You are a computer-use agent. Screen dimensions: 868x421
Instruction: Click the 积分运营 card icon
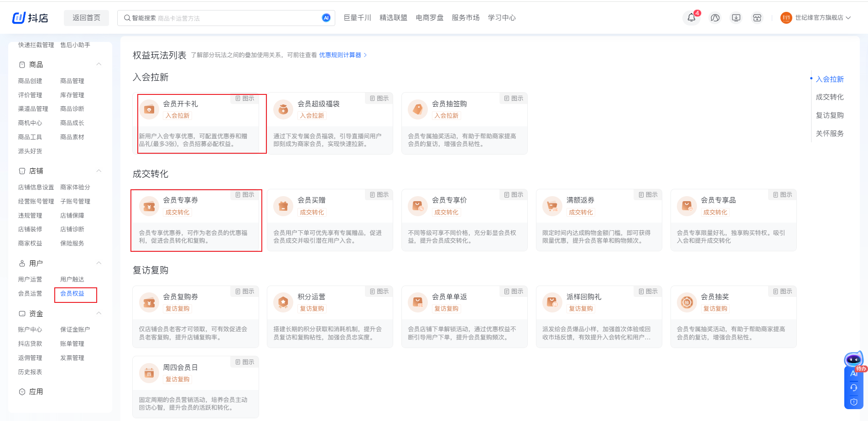(283, 302)
